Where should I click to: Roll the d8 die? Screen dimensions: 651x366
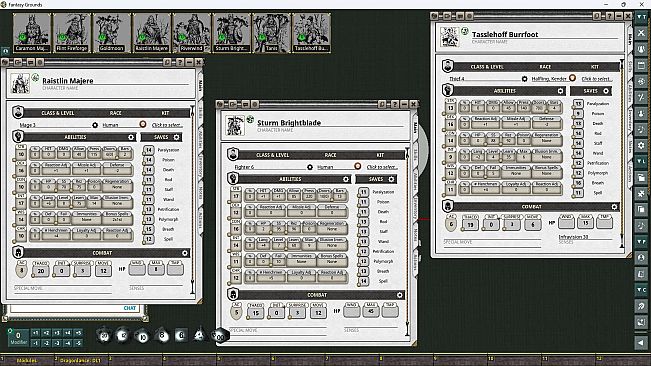pos(162,335)
